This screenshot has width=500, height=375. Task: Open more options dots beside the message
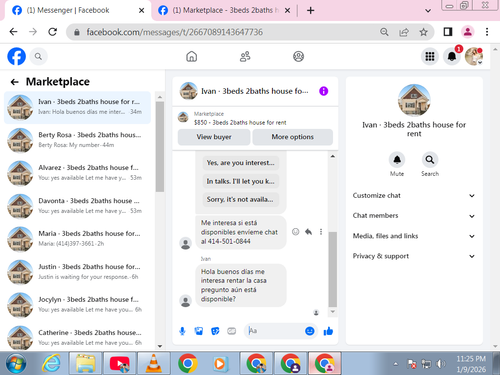point(321,232)
